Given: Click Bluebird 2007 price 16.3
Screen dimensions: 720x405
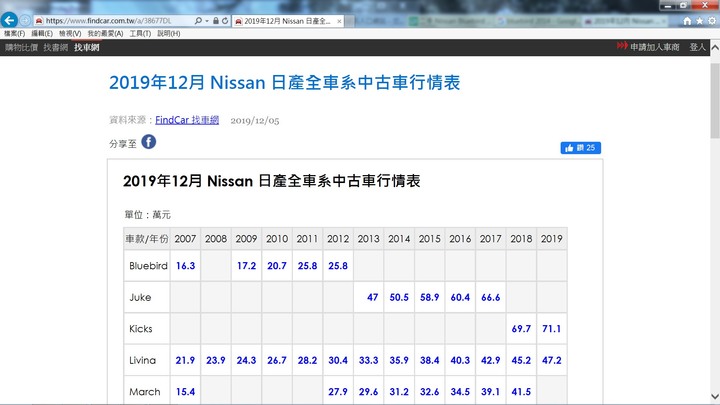Looking at the screenshot, I should tap(186, 266).
